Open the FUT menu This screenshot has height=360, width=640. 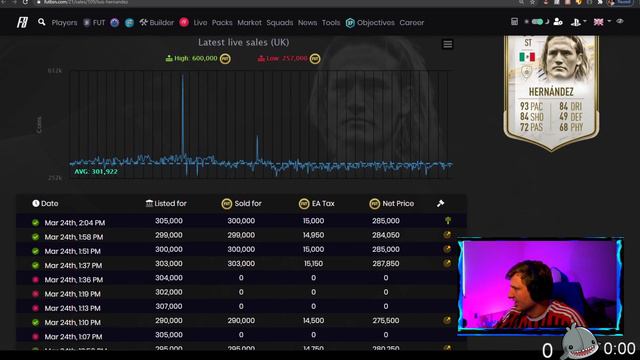pyautogui.click(x=95, y=23)
